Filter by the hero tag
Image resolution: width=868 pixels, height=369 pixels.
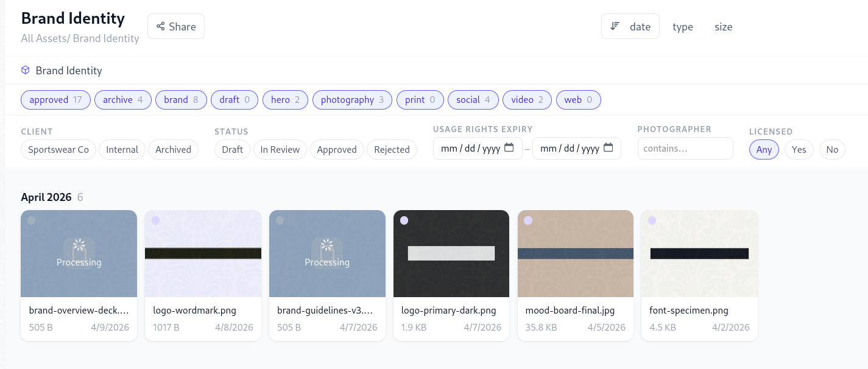pyautogui.click(x=285, y=100)
